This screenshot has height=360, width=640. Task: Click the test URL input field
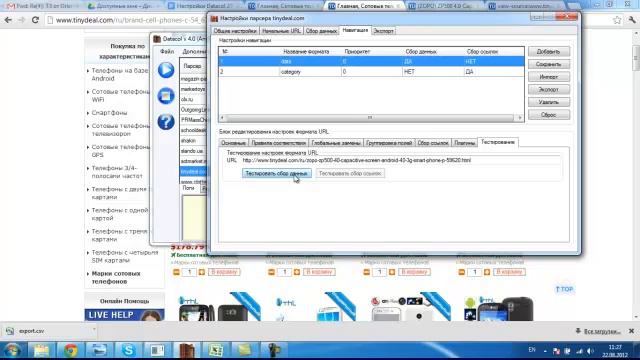point(400,160)
